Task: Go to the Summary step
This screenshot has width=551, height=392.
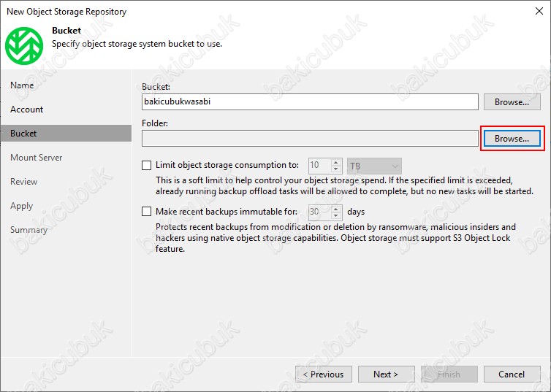Action: tap(28, 230)
